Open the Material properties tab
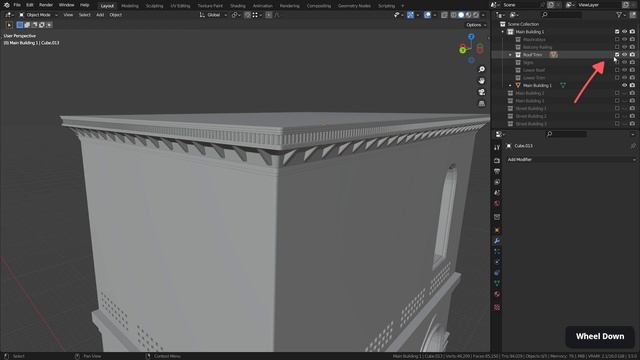This screenshot has width=640, height=360. pos(497,294)
